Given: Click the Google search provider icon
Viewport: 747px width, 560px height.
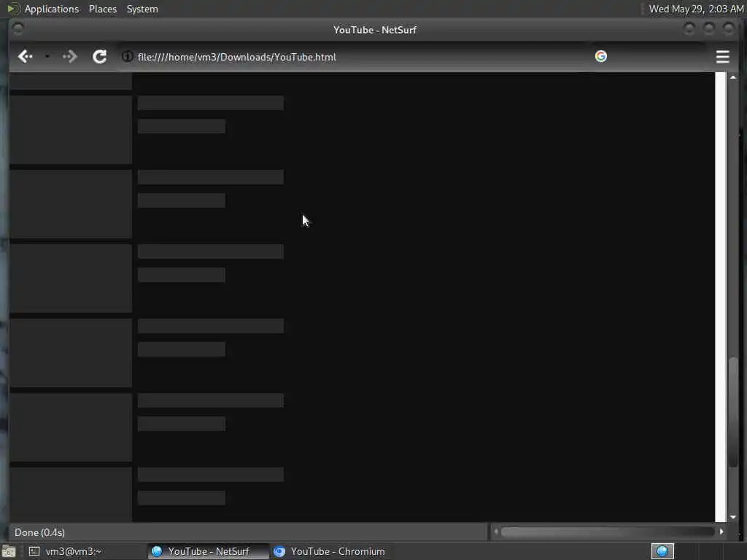Looking at the screenshot, I should click(x=601, y=56).
